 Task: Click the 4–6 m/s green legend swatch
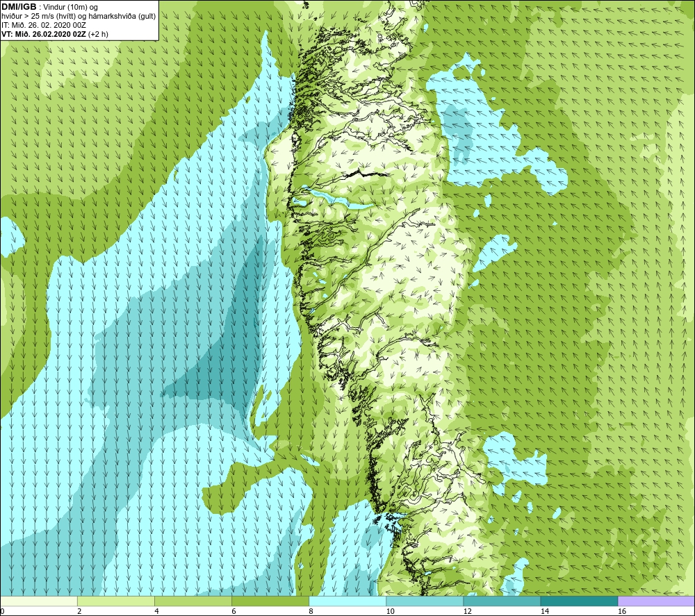193,601
